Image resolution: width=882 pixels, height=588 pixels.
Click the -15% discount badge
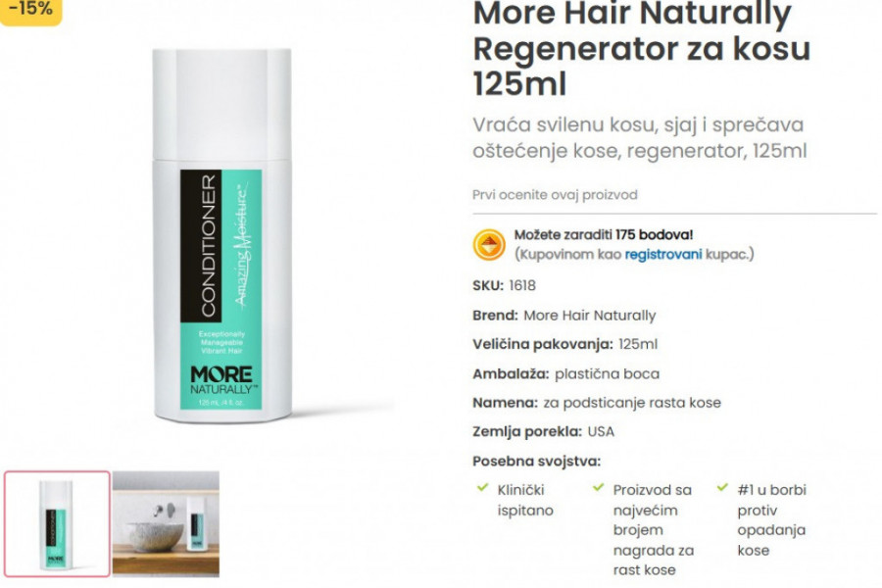pos(30,10)
